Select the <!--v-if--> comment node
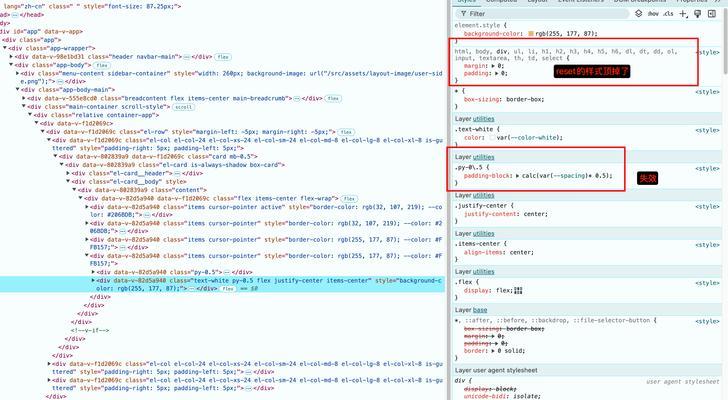The image size is (728, 400). [x=90, y=330]
